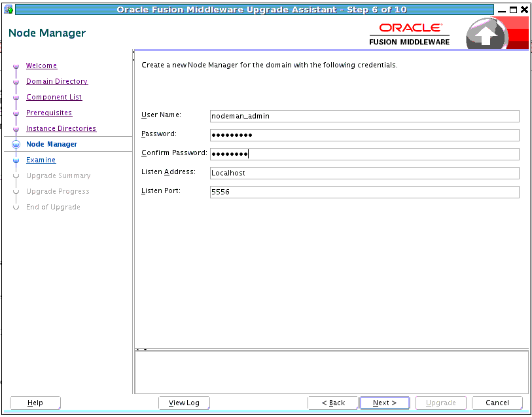Focus the User Name field
This screenshot has width=532, height=417.
pos(364,116)
